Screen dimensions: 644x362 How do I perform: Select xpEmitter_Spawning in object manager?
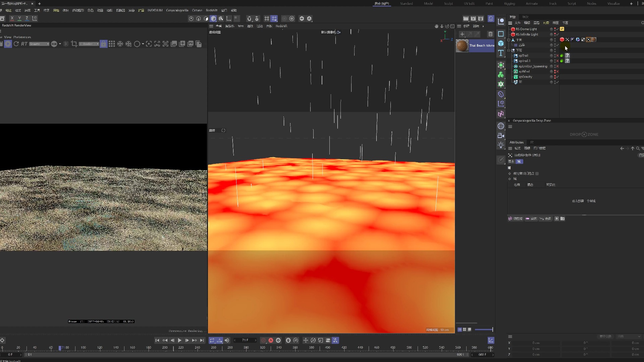pyautogui.click(x=533, y=66)
